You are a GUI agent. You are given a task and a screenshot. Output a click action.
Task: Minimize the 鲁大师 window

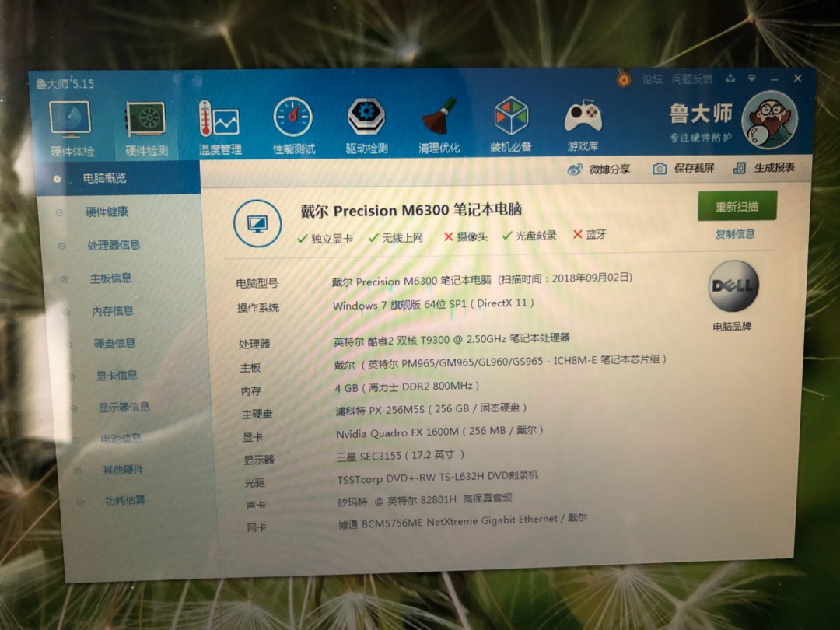pos(775,79)
